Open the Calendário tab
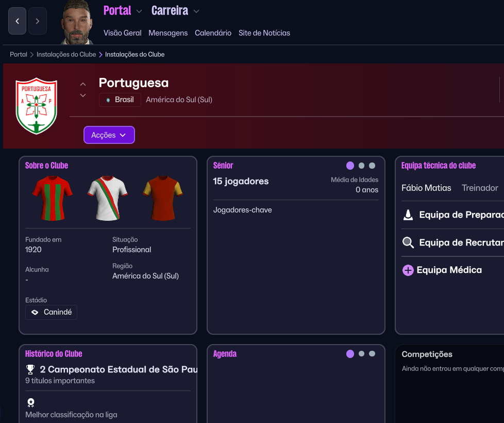Image resolution: width=504 pixels, height=423 pixels. (x=213, y=33)
